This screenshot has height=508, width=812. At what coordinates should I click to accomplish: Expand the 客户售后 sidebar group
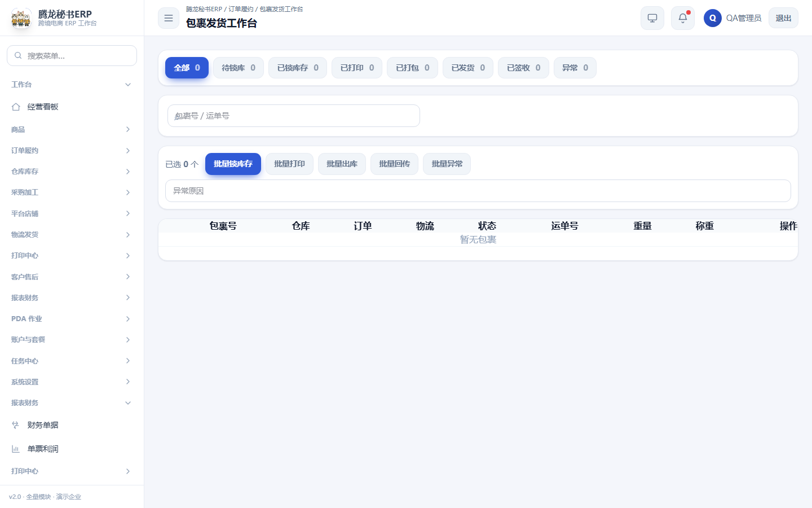pos(72,277)
